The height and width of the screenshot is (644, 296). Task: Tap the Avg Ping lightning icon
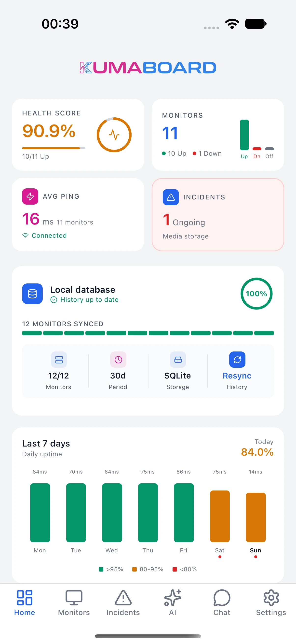pos(30,196)
